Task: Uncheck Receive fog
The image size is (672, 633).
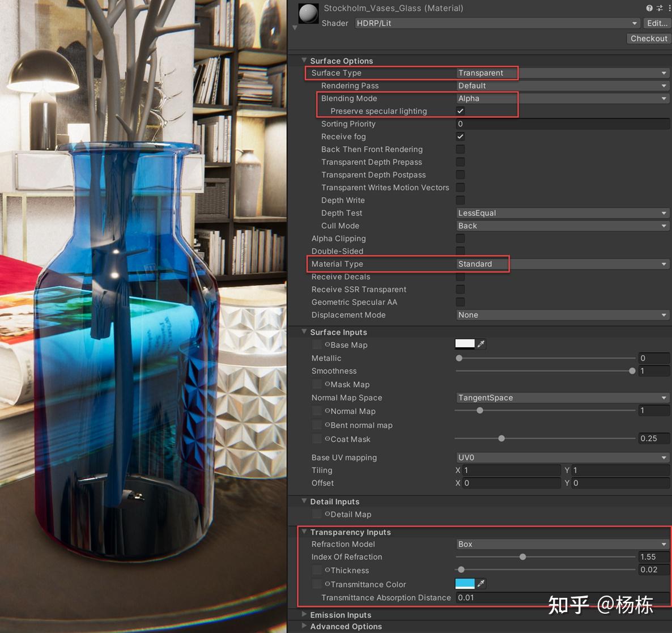Action: (460, 136)
